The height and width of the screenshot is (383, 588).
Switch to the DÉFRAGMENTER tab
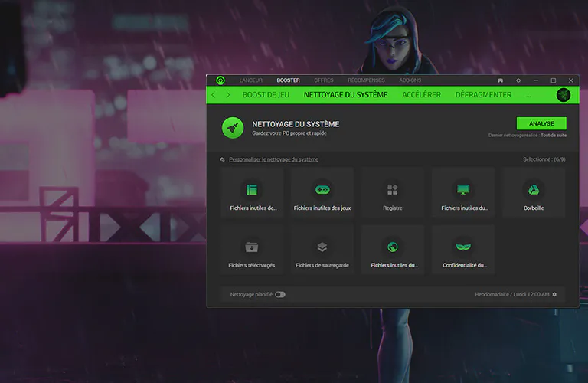tap(483, 95)
